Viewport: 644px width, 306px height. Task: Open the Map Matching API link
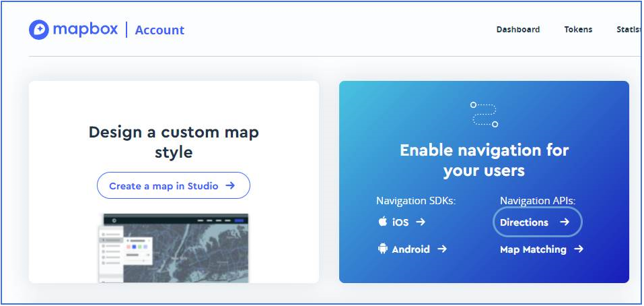pos(541,249)
